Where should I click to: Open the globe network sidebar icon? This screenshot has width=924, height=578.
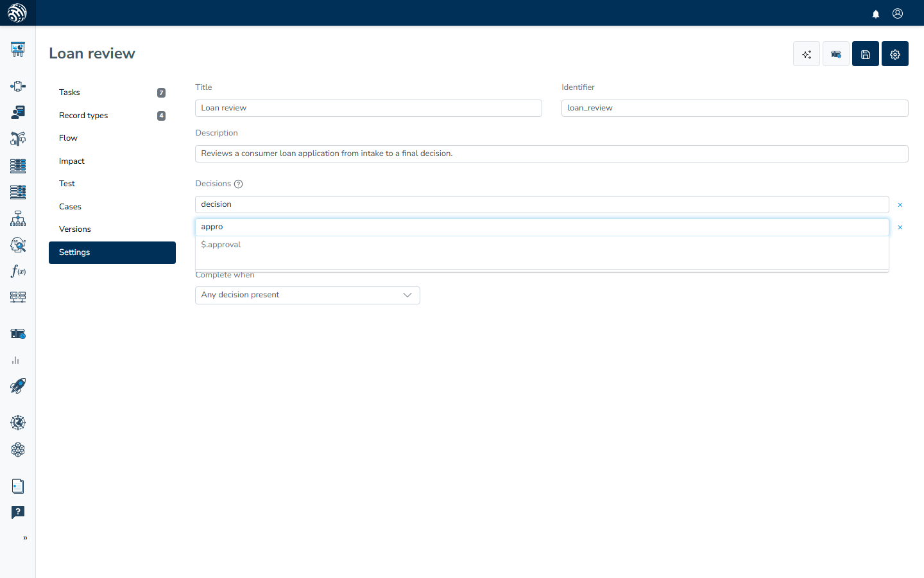(x=18, y=423)
